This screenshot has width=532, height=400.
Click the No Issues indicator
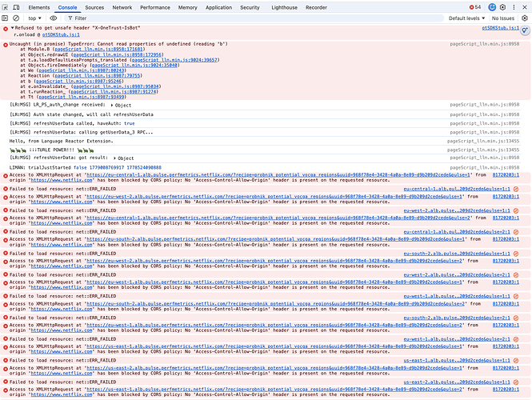pyautogui.click(x=503, y=18)
